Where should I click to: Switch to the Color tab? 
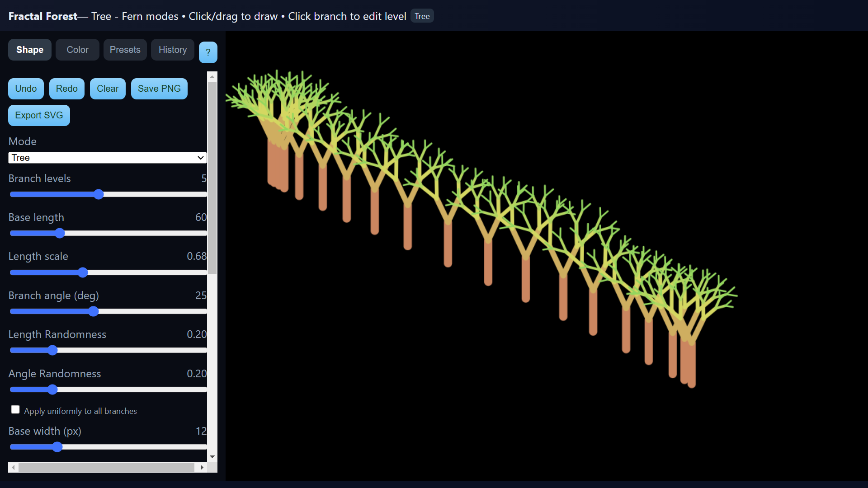pos(77,50)
